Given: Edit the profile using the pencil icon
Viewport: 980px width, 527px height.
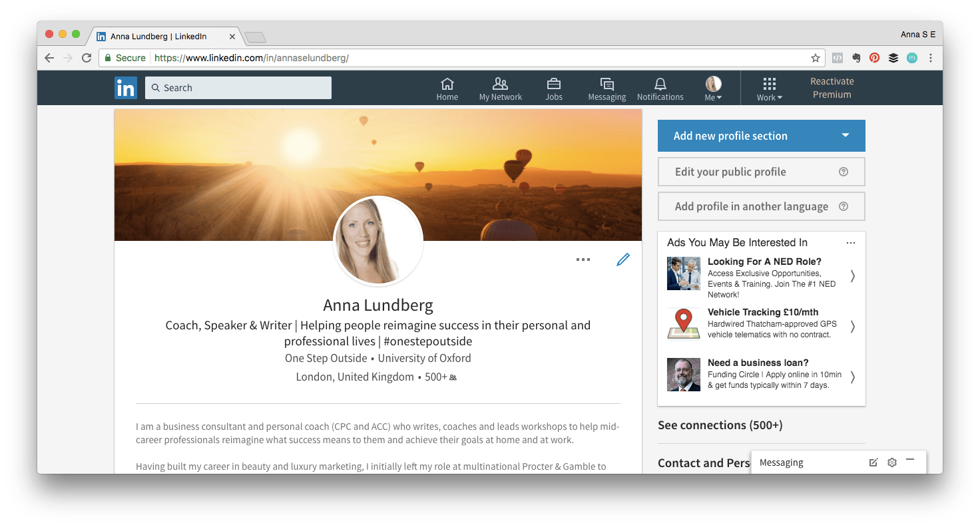Looking at the screenshot, I should coord(623,259).
